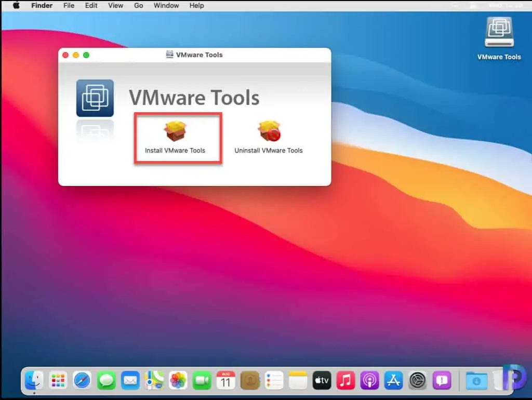Open the File menu
The image size is (532, 400).
pyautogui.click(x=69, y=5)
